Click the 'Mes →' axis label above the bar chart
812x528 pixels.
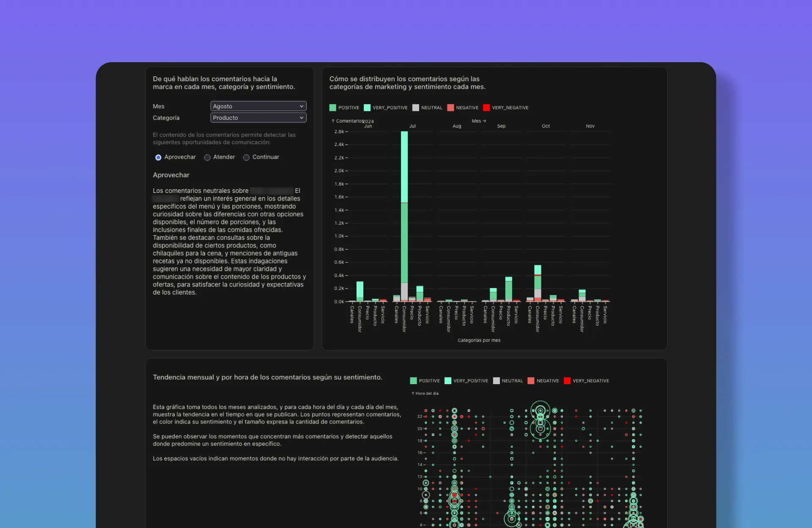click(x=479, y=121)
